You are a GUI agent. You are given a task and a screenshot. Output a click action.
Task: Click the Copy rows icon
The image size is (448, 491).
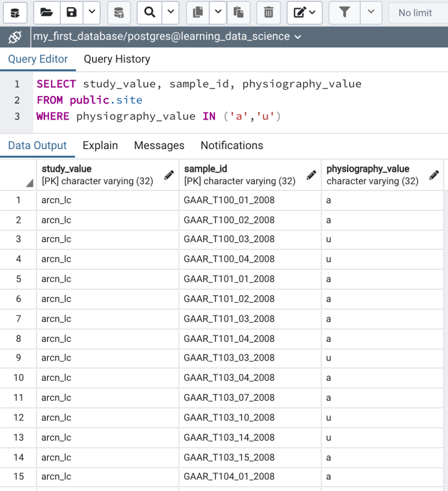coord(197,12)
